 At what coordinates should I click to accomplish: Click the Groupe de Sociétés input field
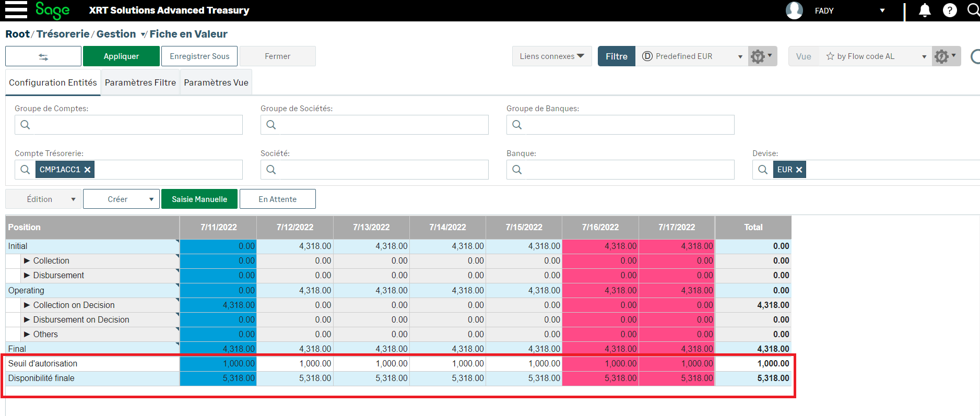(381, 125)
